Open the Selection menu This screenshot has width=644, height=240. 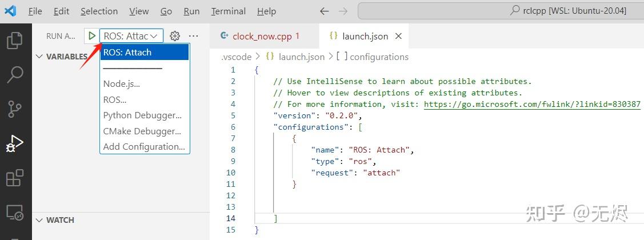99,11
